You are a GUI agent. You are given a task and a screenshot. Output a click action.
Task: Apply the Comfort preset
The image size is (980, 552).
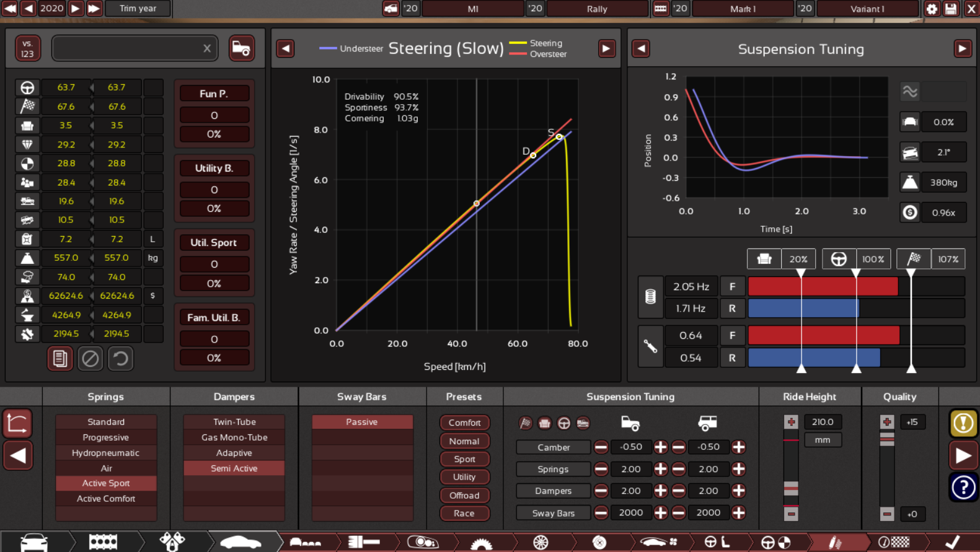pos(464,423)
